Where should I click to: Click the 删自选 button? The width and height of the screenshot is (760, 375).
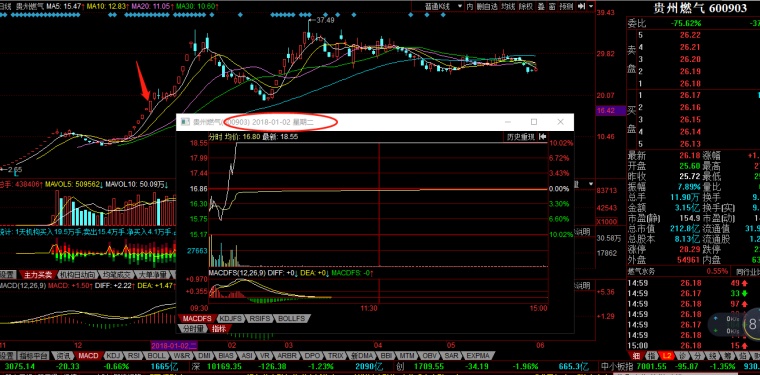click(487, 6)
